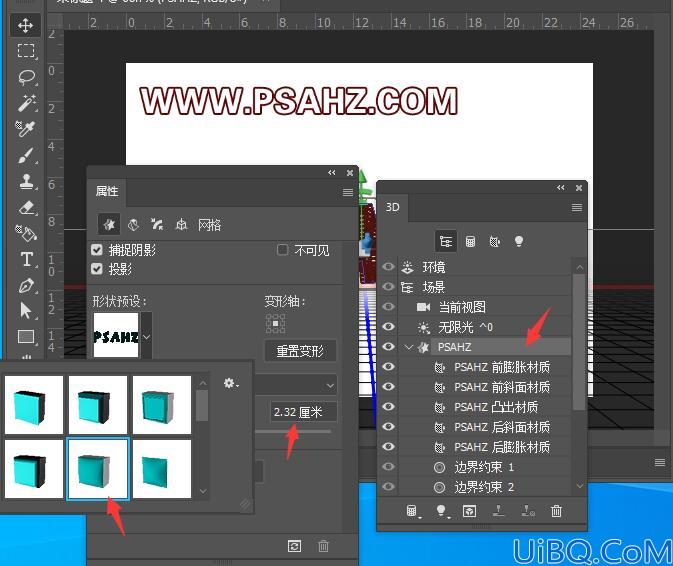Screen dimensions: 673x566
Task: Select the Brush tool
Action: (26, 155)
